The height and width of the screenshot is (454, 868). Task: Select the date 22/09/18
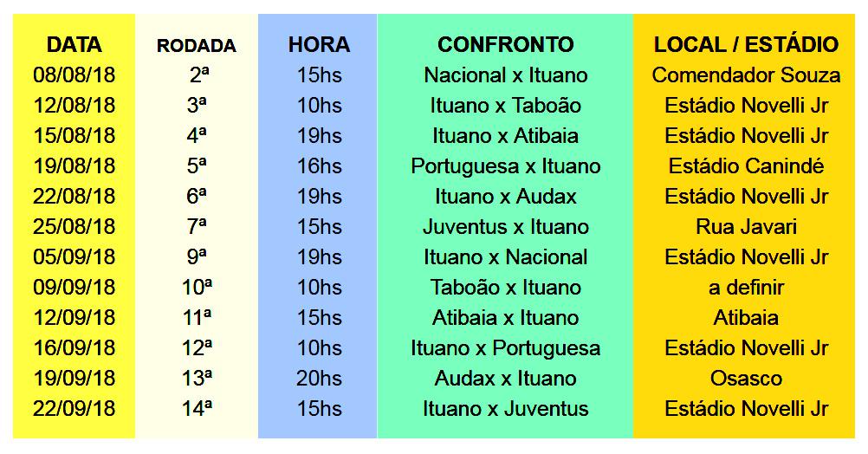pyautogui.click(x=74, y=408)
